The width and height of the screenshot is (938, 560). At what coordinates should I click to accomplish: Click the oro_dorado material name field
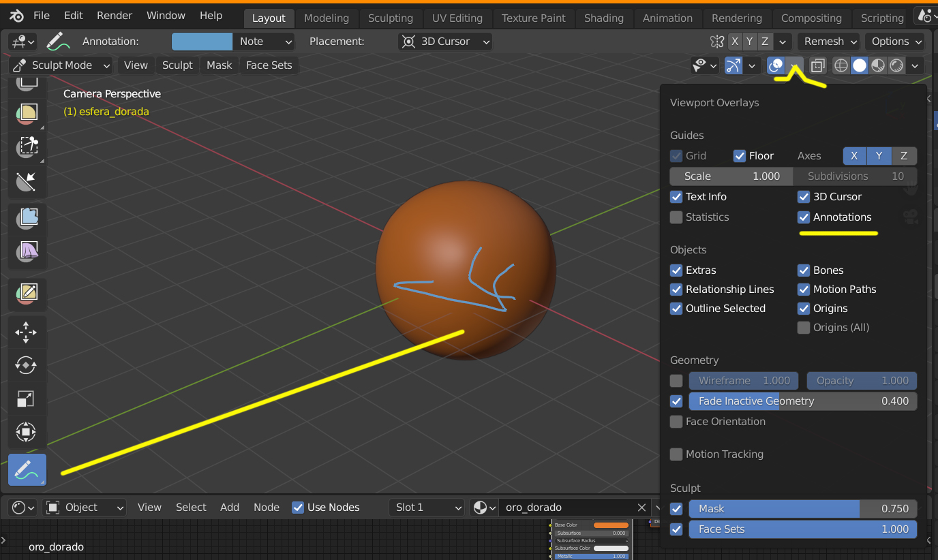[x=567, y=508]
